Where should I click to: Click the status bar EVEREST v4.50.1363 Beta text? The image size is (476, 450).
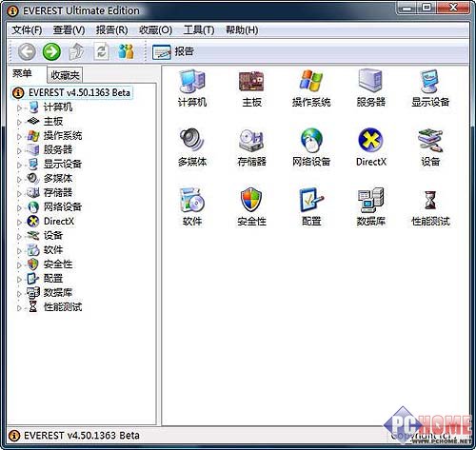tap(82, 435)
